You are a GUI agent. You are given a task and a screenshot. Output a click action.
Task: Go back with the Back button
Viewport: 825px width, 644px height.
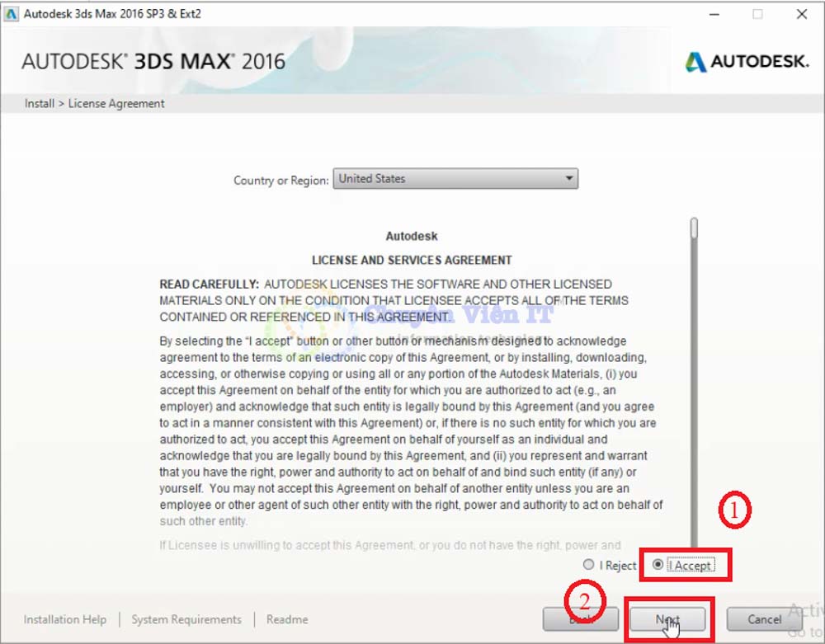pos(580,619)
